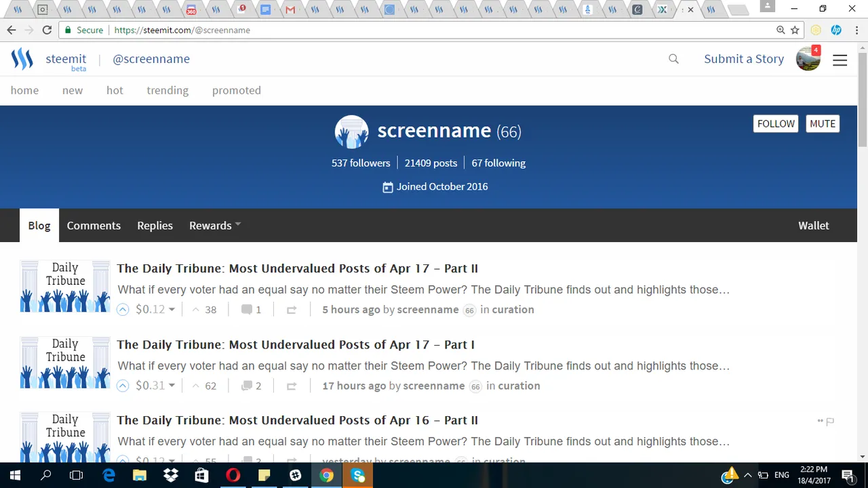
Task: Switch to the Gmail browser tab
Action: tap(290, 9)
